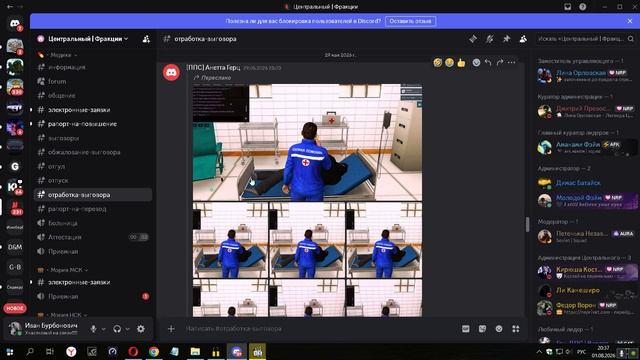
Task: Forward the message using forward arrow
Action: pyautogui.click(x=500, y=62)
